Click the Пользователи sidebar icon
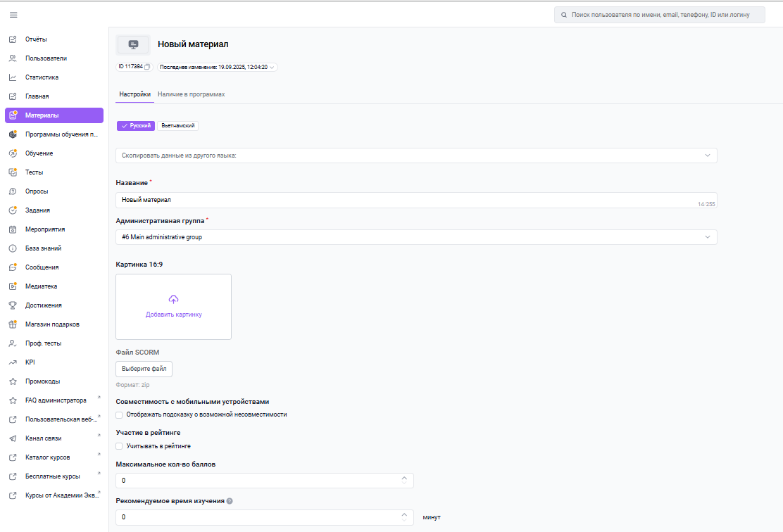 pyautogui.click(x=13, y=58)
